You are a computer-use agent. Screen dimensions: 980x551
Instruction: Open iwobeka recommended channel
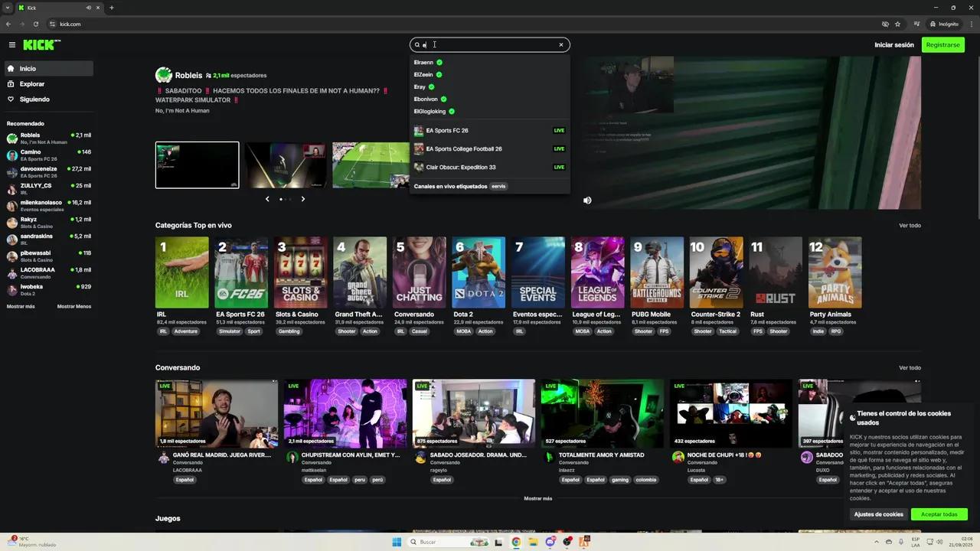(x=49, y=290)
